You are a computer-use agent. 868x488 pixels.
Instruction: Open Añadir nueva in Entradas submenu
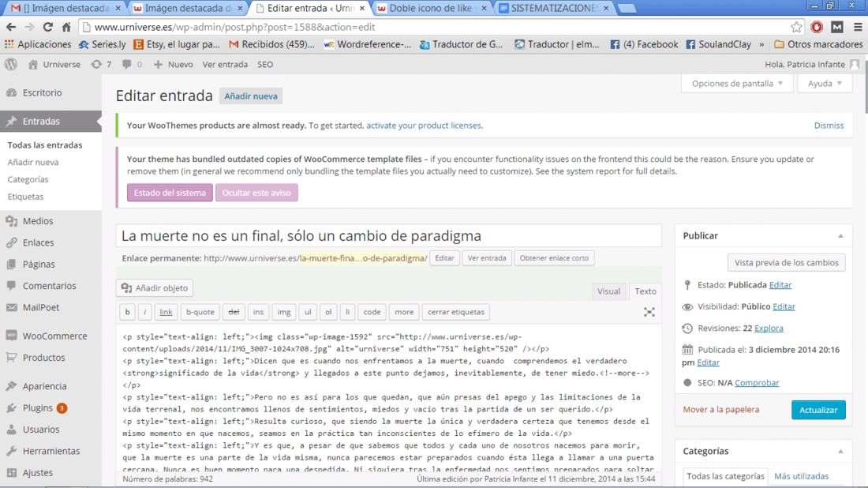click(x=33, y=163)
